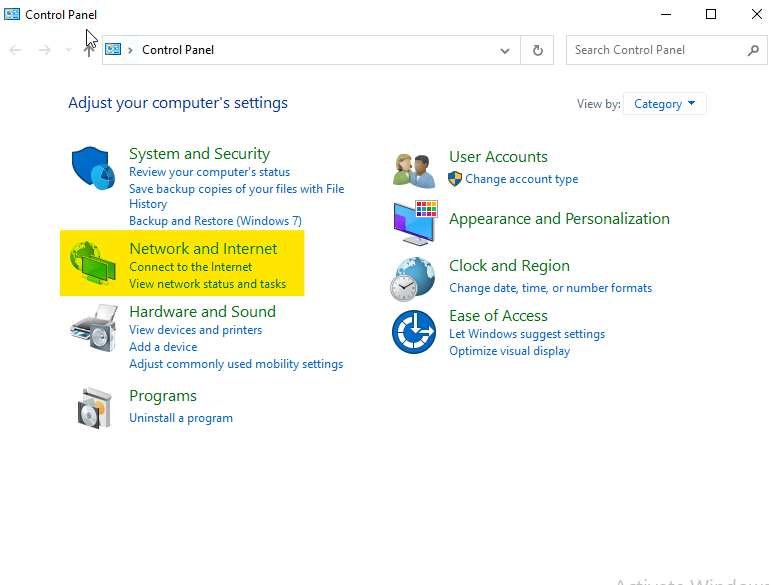Click the search magnifier icon
The height and width of the screenshot is (585, 772).
click(753, 50)
